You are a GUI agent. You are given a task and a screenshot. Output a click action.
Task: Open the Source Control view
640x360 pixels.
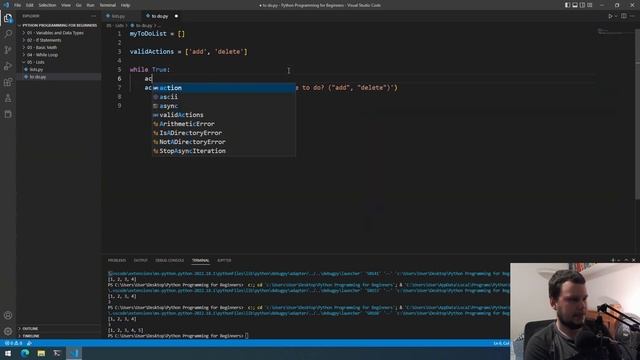(x=8, y=50)
